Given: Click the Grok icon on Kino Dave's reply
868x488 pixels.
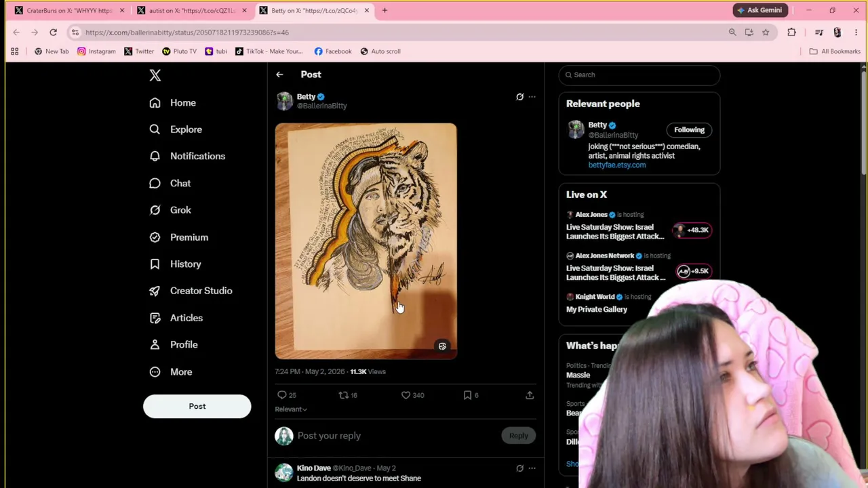Looking at the screenshot, I should 520,468.
